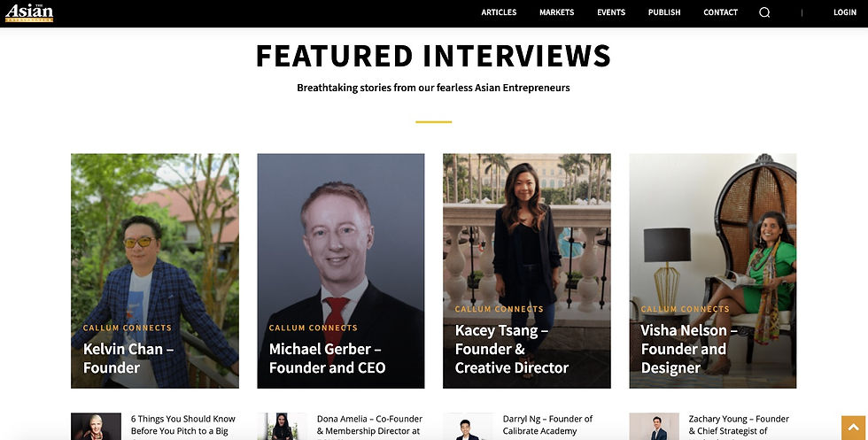
Task: Click the Darryl Ng article thumbnail image
Action: [468, 426]
